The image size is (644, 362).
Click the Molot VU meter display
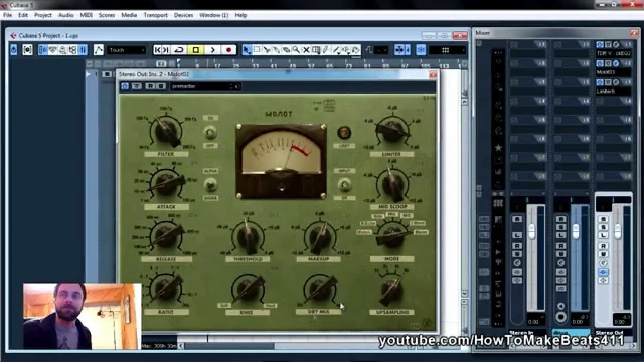point(282,161)
